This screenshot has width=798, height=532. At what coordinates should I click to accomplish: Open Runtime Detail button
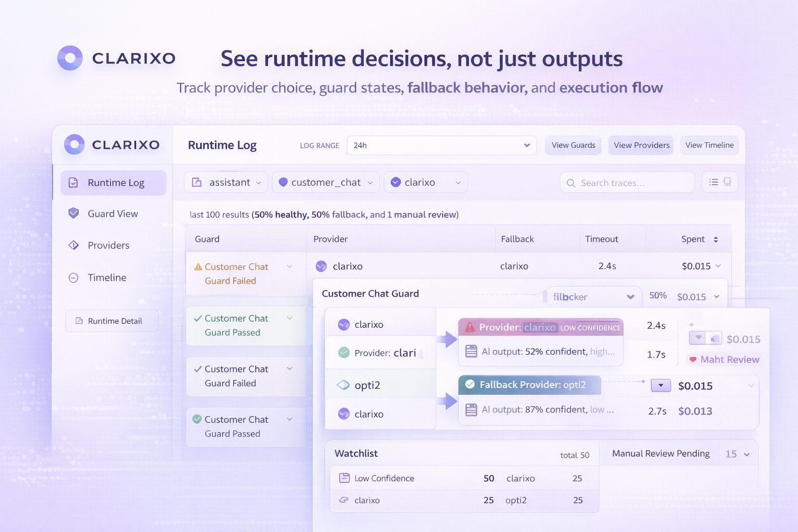tap(112, 321)
